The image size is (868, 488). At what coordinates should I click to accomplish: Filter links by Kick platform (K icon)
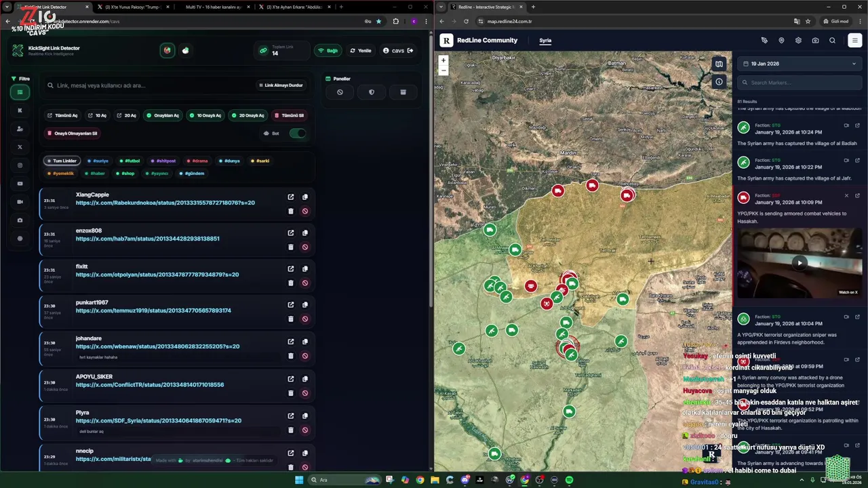tap(20, 110)
